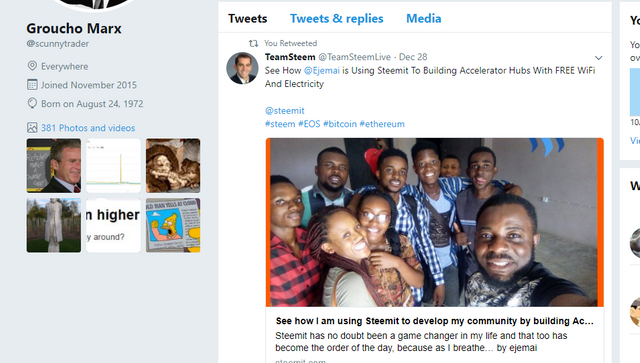The width and height of the screenshot is (640, 363).
Task: Click the calendar icon beside Joined November 2015
Action: pos(32,85)
